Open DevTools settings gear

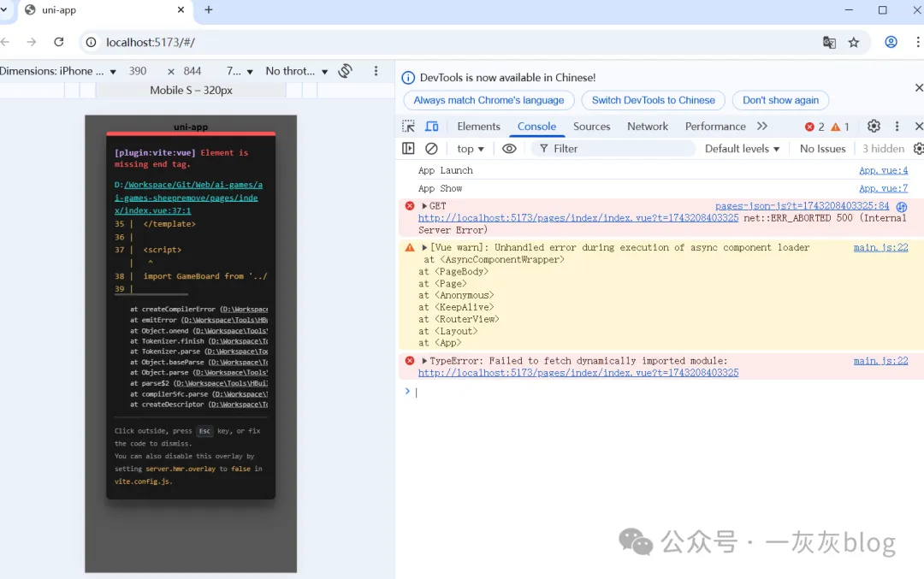[x=874, y=127]
